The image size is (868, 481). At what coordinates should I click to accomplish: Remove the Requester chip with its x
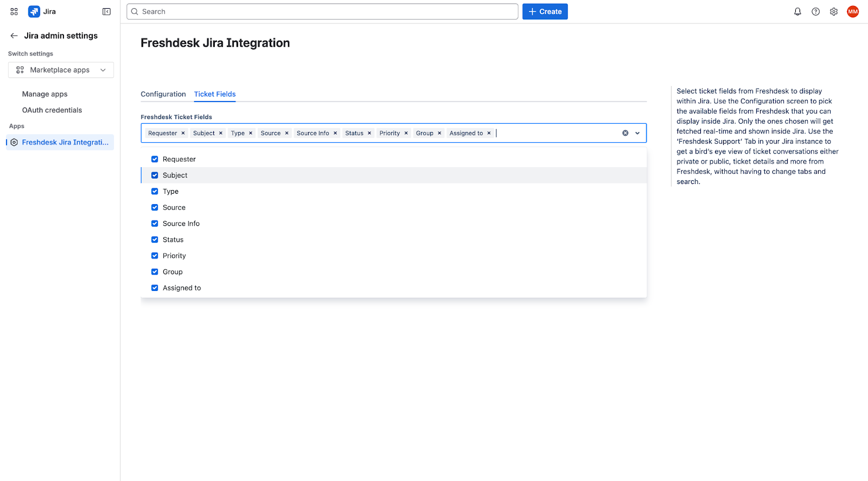click(x=183, y=133)
